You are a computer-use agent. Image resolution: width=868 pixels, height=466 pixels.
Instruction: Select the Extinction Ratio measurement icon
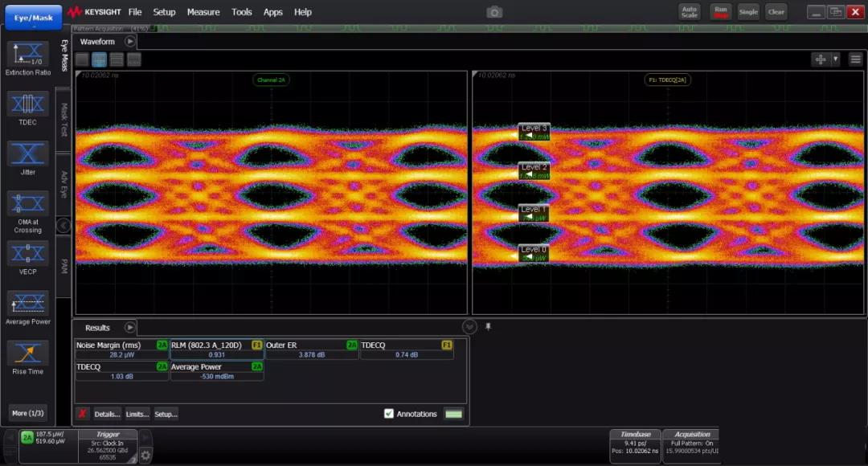(27, 55)
